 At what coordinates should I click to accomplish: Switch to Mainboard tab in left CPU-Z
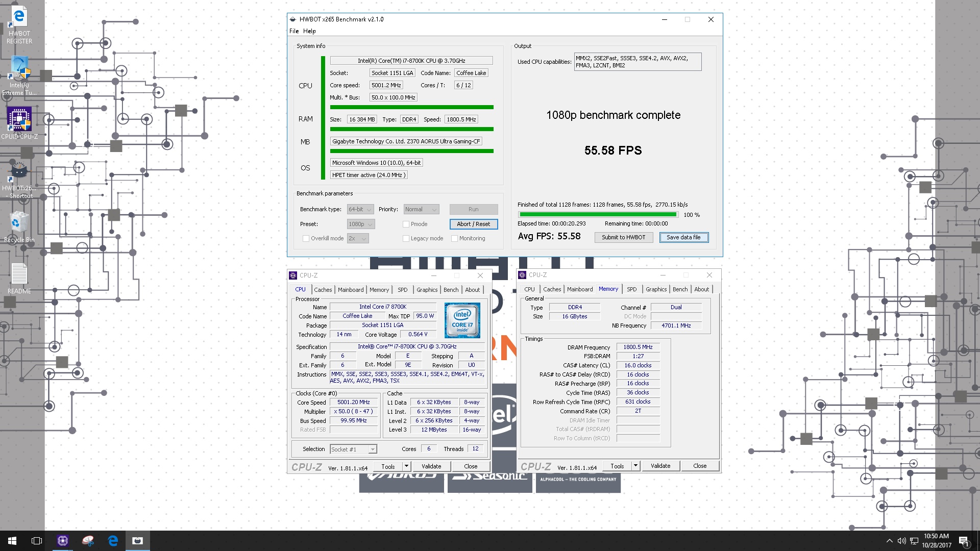[351, 290]
